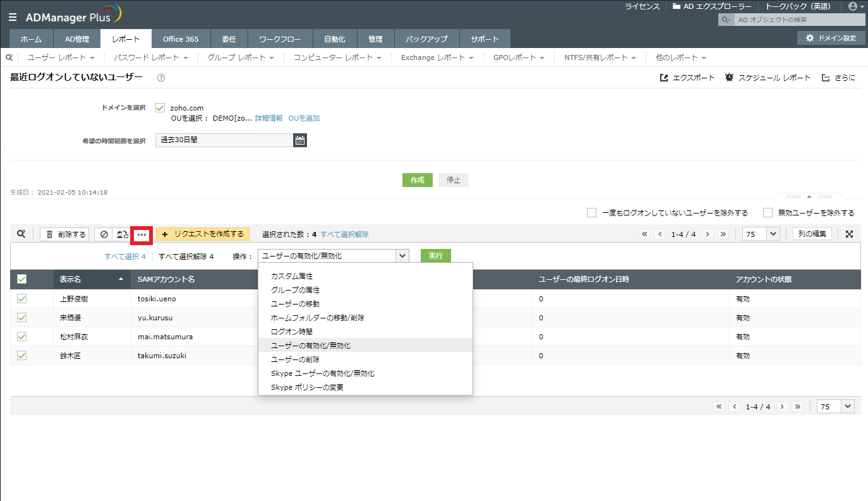The height and width of the screenshot is (501, 868).
Task: Click the user profile avatar icon
Action: click(852, 6)
